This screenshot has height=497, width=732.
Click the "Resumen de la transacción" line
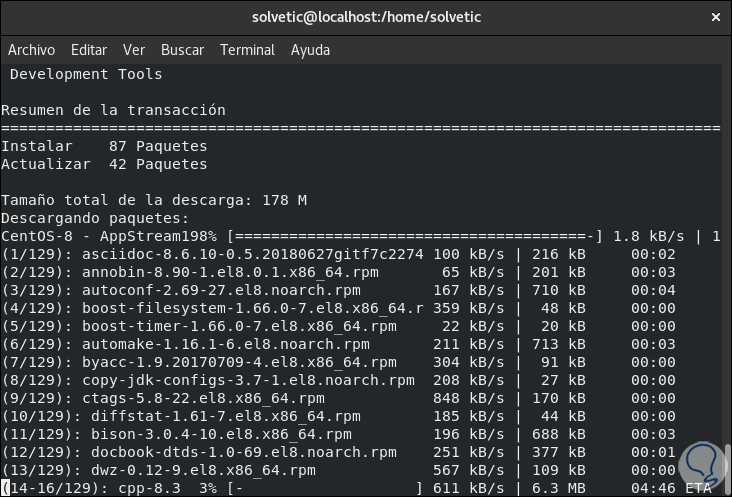pos(113,110)
